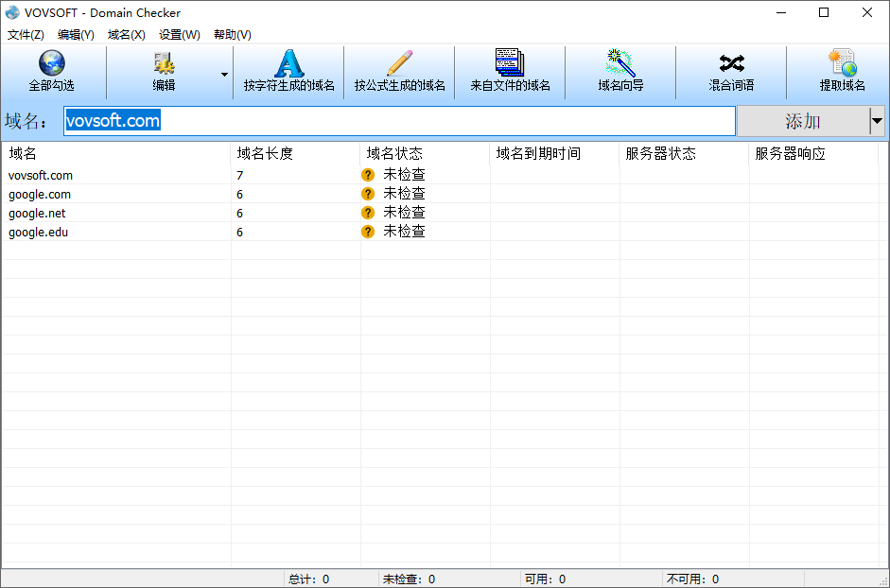Image resolution: width=890 pixels, height=588 pixels.
Task: Close the Domain Checker window
Action: pyautogui.click(x=867, y=12)
